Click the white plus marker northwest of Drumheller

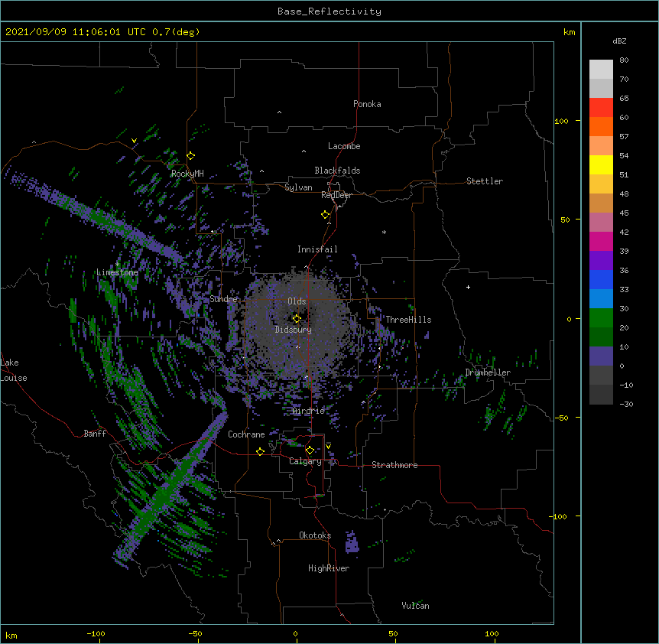point(468,287)
